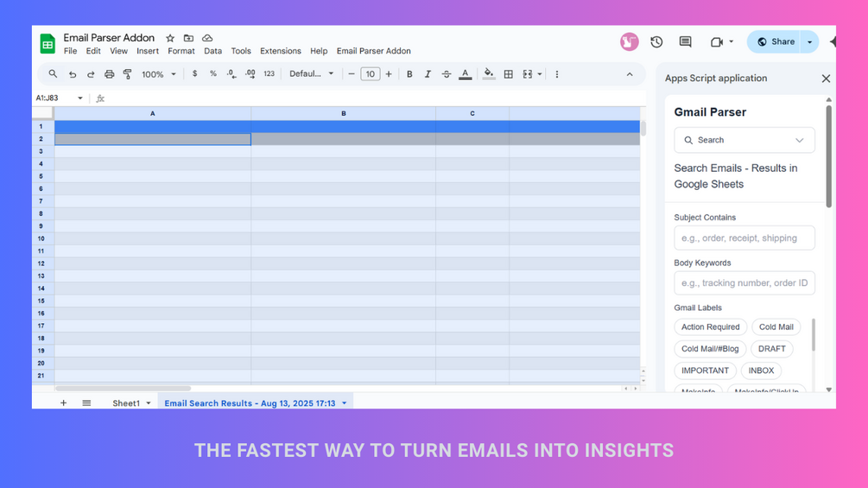Click the font size field
The image size is (868, 488).
(x=371, y=74)
